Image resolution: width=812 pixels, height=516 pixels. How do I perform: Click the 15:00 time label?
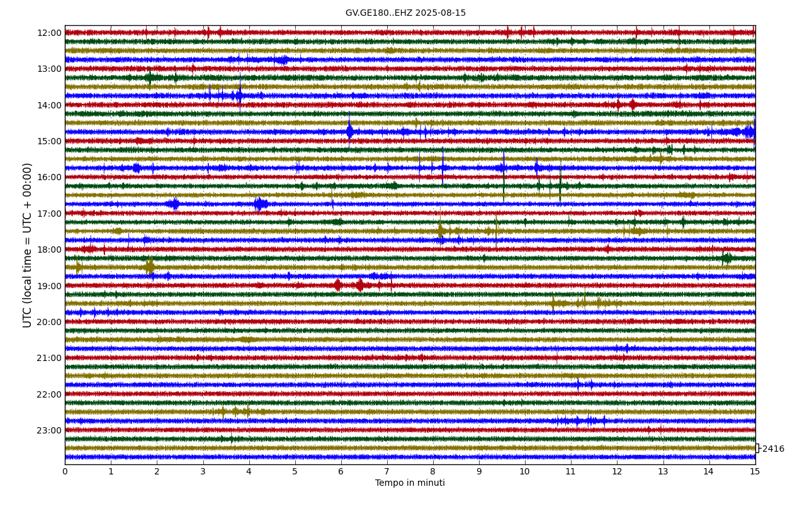pos(49,141)
